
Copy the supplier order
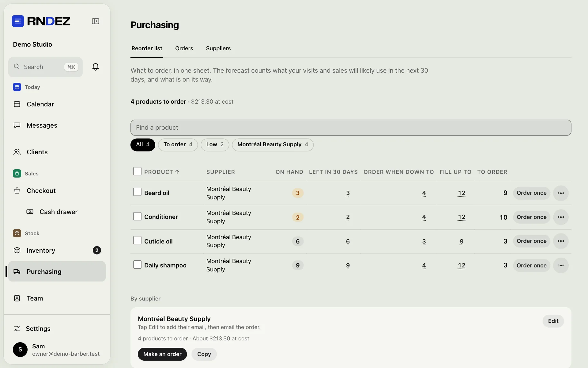point(204,354)
